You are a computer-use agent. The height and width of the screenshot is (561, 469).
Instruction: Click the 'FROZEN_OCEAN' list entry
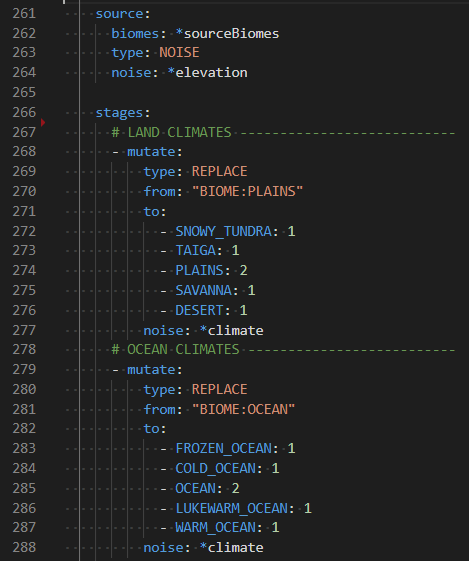(223, 449)
